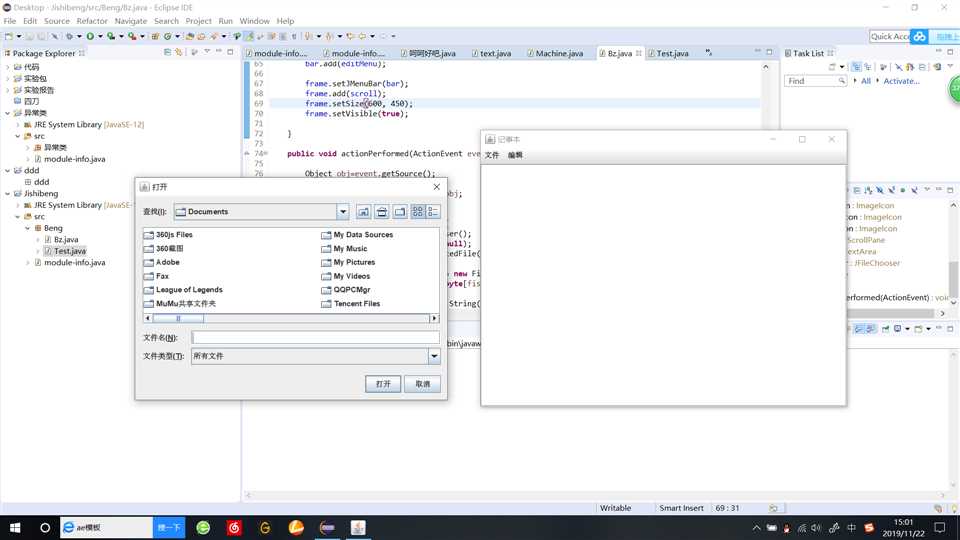Click the 打开 button in dialog
This screenshot has width=960, height=540.
[x=383, y=384]
